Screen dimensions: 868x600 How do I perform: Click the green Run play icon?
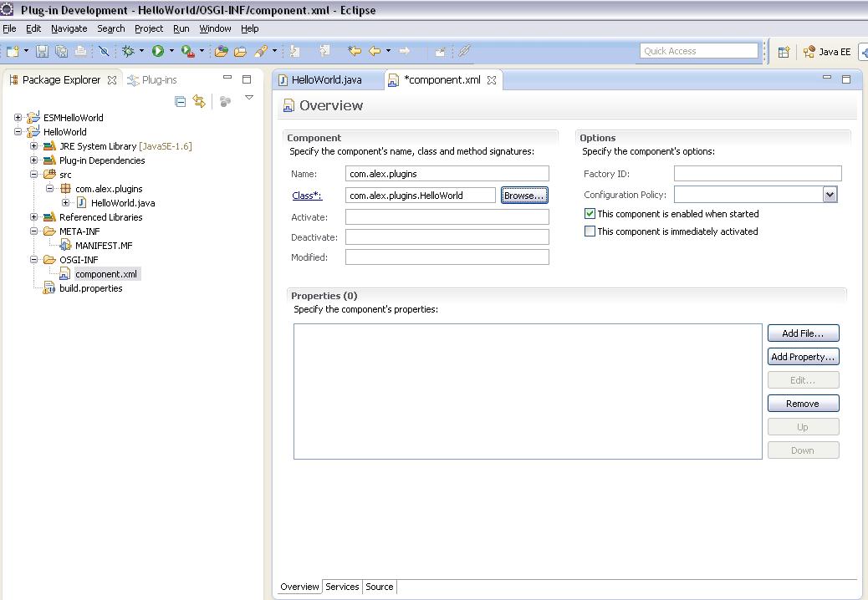coord(158,52)
